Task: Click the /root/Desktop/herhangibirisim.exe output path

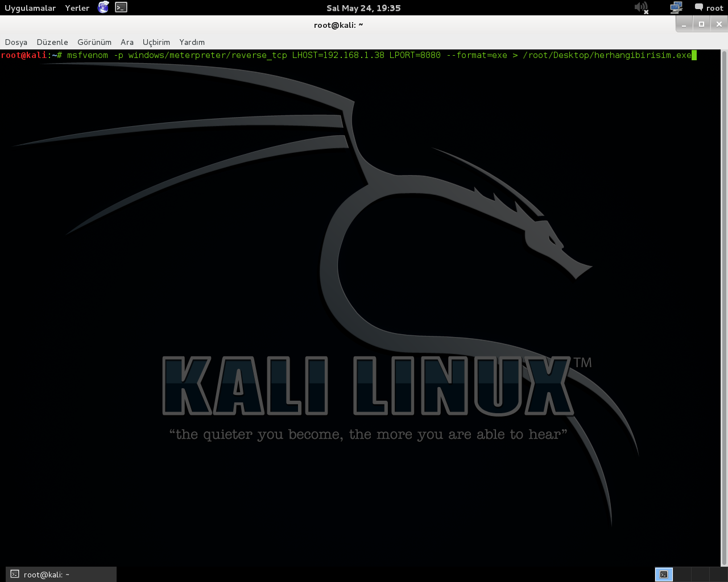Action: click(x=607, y=55)
